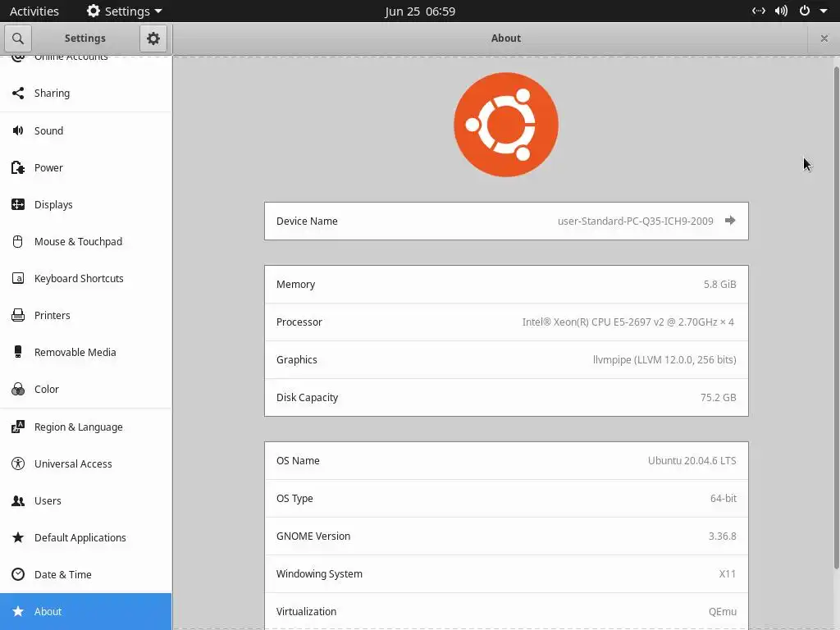Viewport: 840px width, 630px height.
Task: Click the Processor value Intel Xeon E5-2697
Action: [x=628, y=322]
